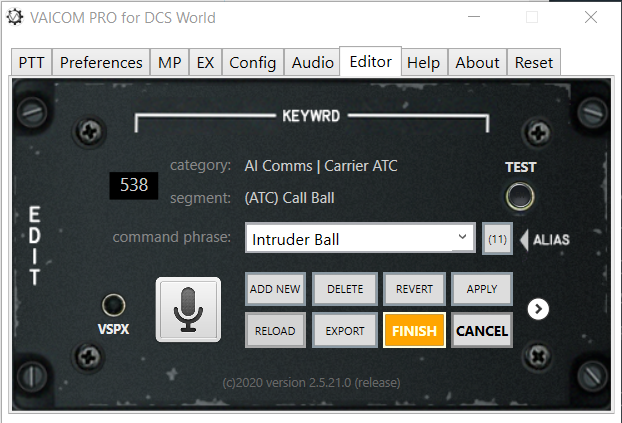Image resolution: width=622 pixels, height=423 pixels.
Task: Switch to the PTT tab
Action: tap(31, 62)
